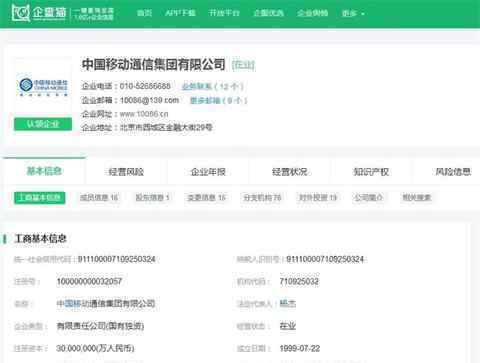The height and width of the screenshot is (363, 480).
Task: Select the 变更信息 16 sub-tab
Action: [x=207, y=198]
